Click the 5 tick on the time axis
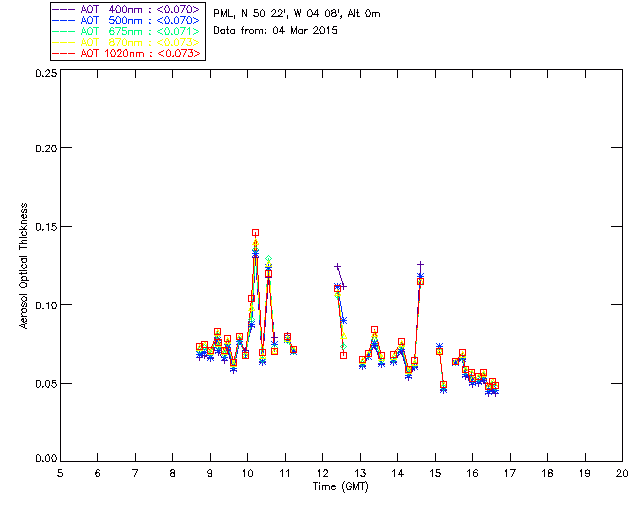 [x=60, y=472]
